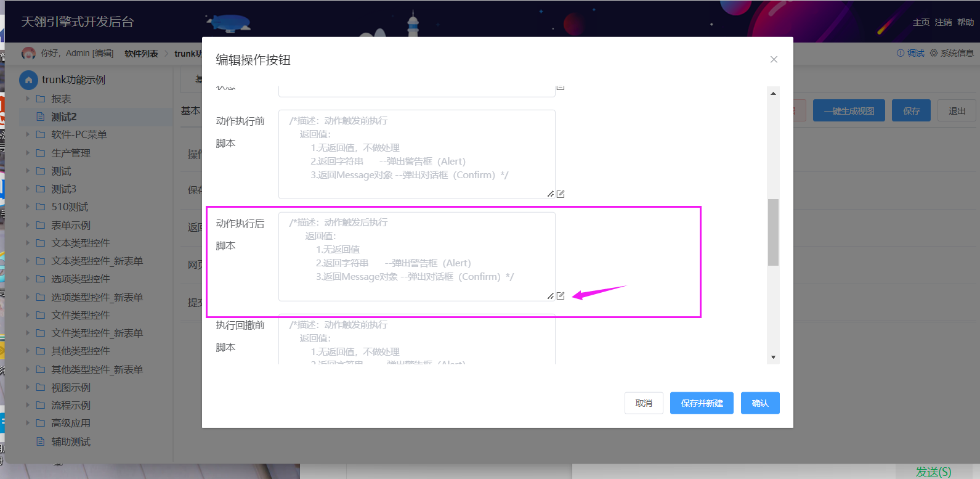980x479 pixels.
Task: Click the 保存 button in background page
Action: (911, 111)
